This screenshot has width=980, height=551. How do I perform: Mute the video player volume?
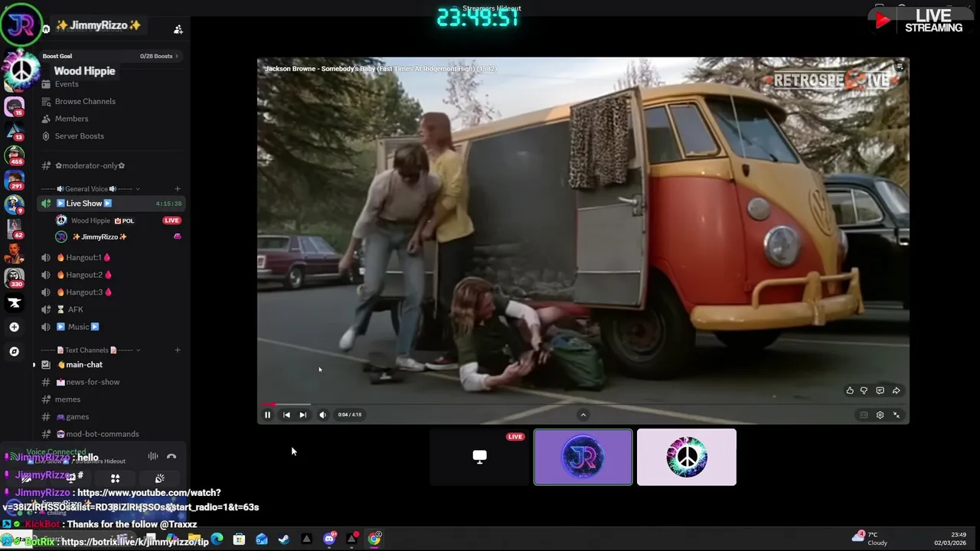[x=322, y=415]
